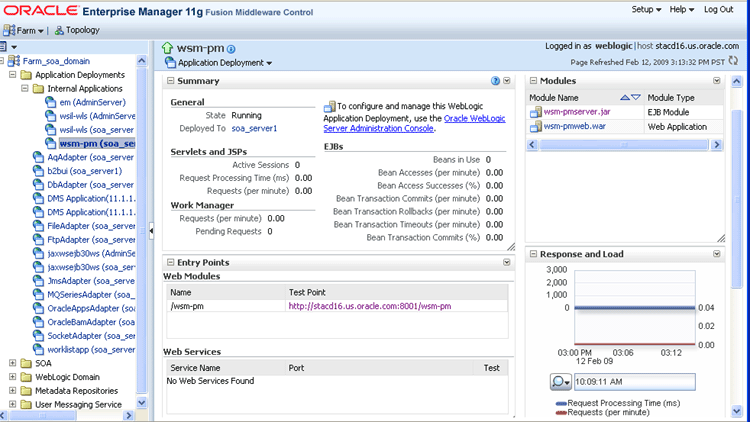Viewport: 750px width, 422px height.
Task: Click wsm-pmserver.jar module icon
Action: pyautogui.click(x=536, y=112)
